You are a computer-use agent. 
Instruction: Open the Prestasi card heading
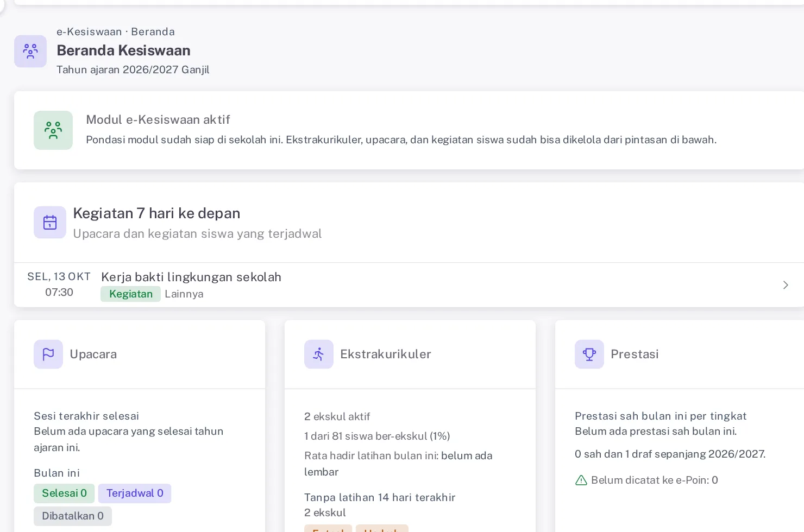coord(635,354)
